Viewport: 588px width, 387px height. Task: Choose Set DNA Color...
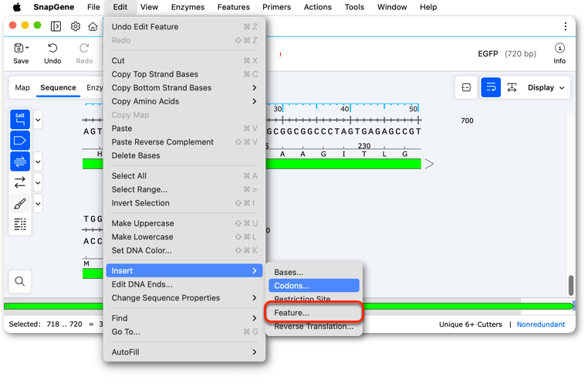[x=184, y=250]
